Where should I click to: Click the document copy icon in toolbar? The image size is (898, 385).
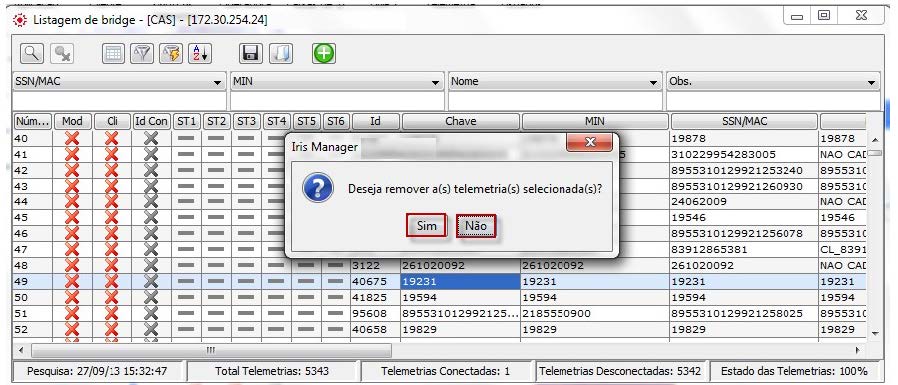point(281,53)
